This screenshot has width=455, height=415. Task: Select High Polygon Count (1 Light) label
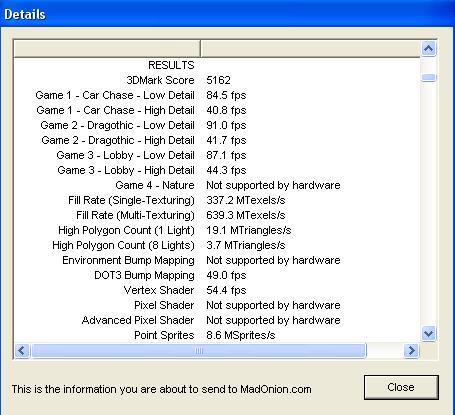point(126,230)
